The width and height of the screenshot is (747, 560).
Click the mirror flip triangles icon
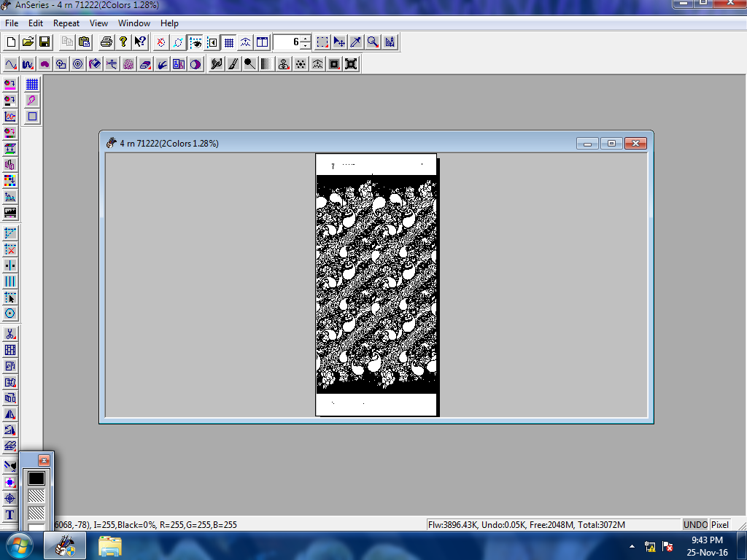pos(10,414)
